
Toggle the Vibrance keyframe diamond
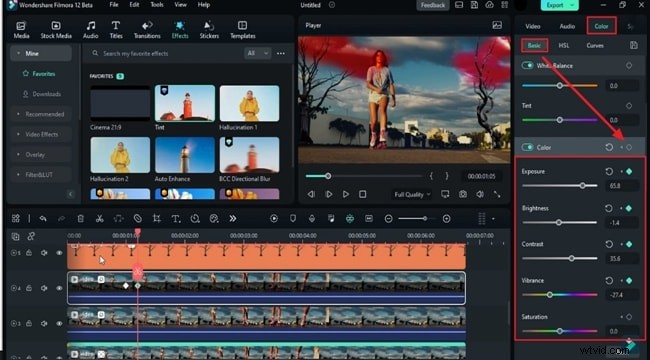629,281
